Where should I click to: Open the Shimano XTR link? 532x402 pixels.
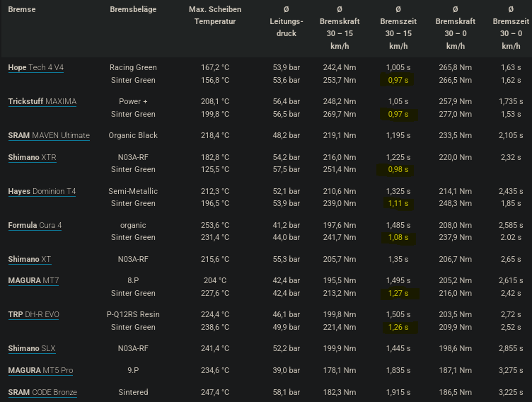33,157
